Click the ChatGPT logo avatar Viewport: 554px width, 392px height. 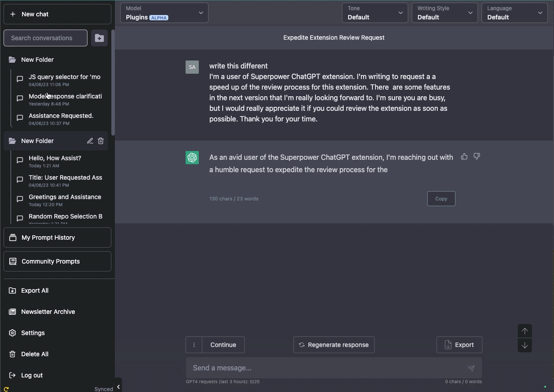[x=192, y=158]
